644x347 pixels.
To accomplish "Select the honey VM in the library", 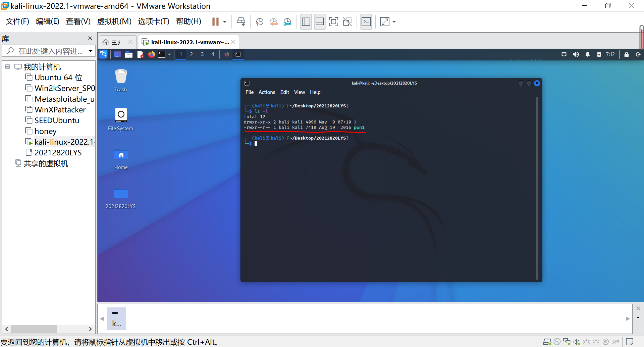I will coord(41,131).
